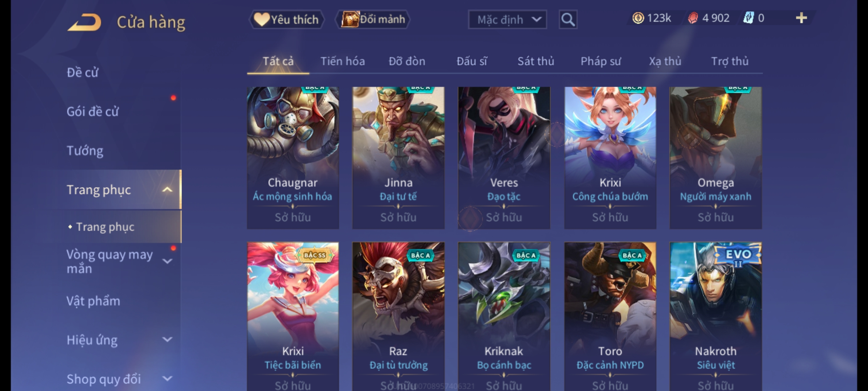Open Gói đề cử in sidebar

(x=93, y=112)
